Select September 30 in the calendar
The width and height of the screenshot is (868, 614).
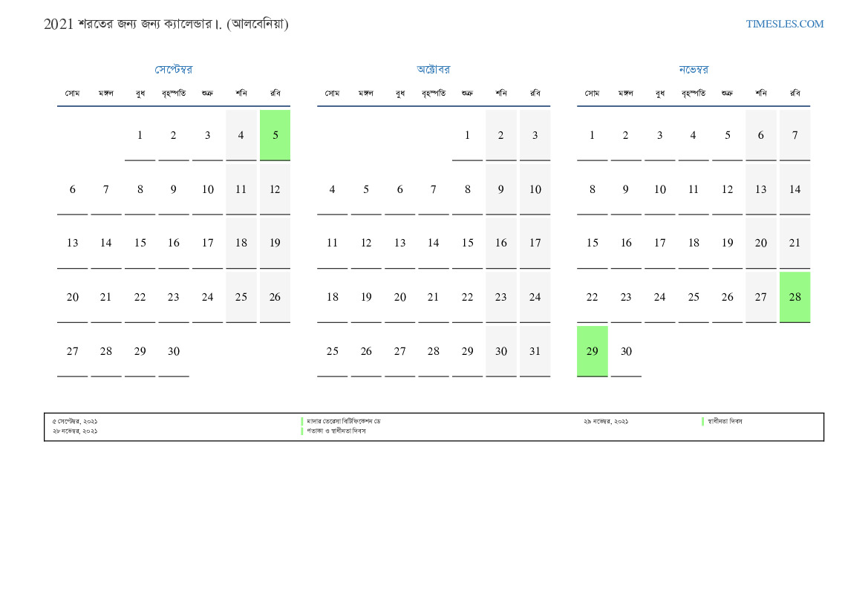tap(174, 351)
